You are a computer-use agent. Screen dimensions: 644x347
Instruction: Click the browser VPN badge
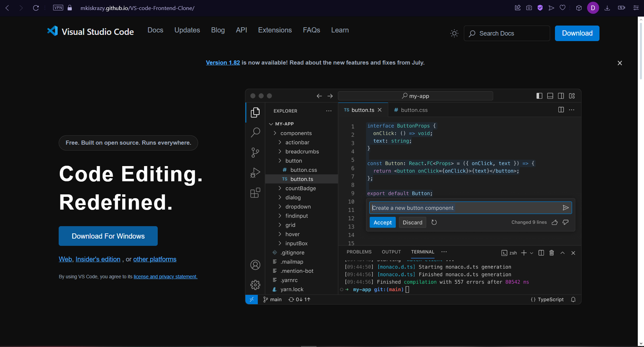pos(58,8)
